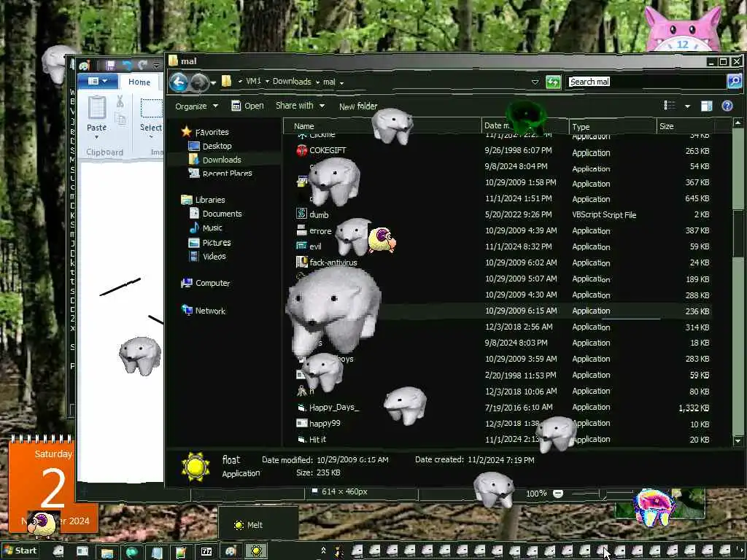Screen dimensions: 747x560
Task: Open Music library
Action: [x=206, y=227]
